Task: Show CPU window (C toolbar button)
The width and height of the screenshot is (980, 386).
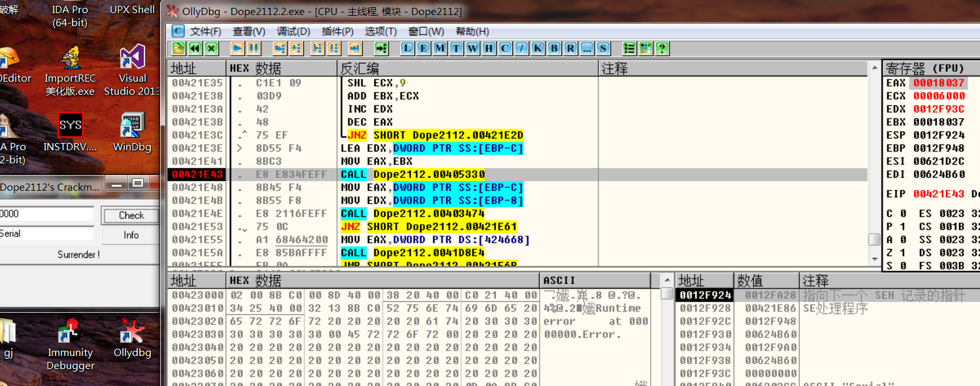Action: tap(505, 48)
